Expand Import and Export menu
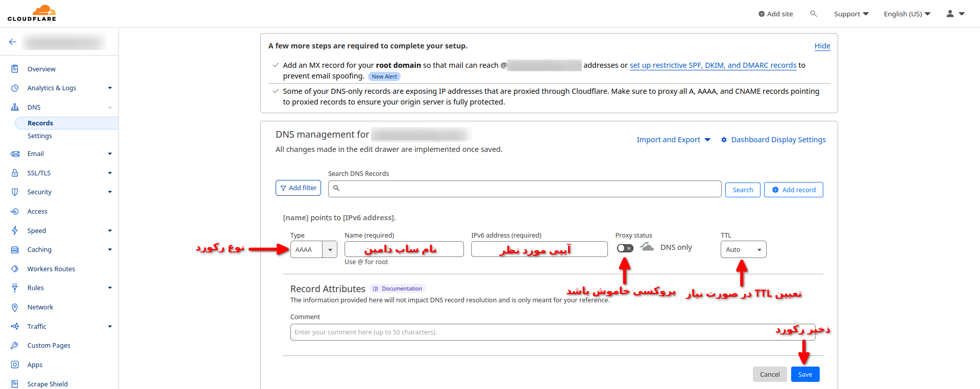 (x=673, y=140)
